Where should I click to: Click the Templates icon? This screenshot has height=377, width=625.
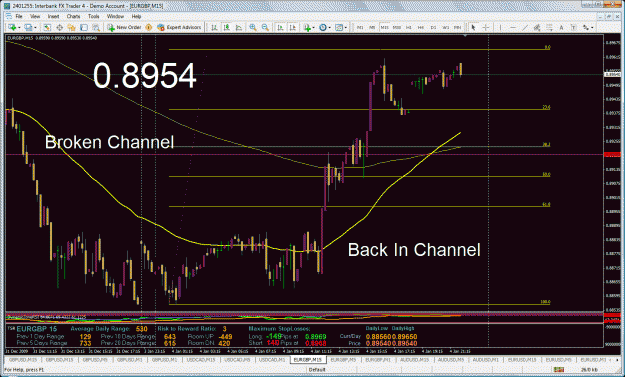click(339, 27)
